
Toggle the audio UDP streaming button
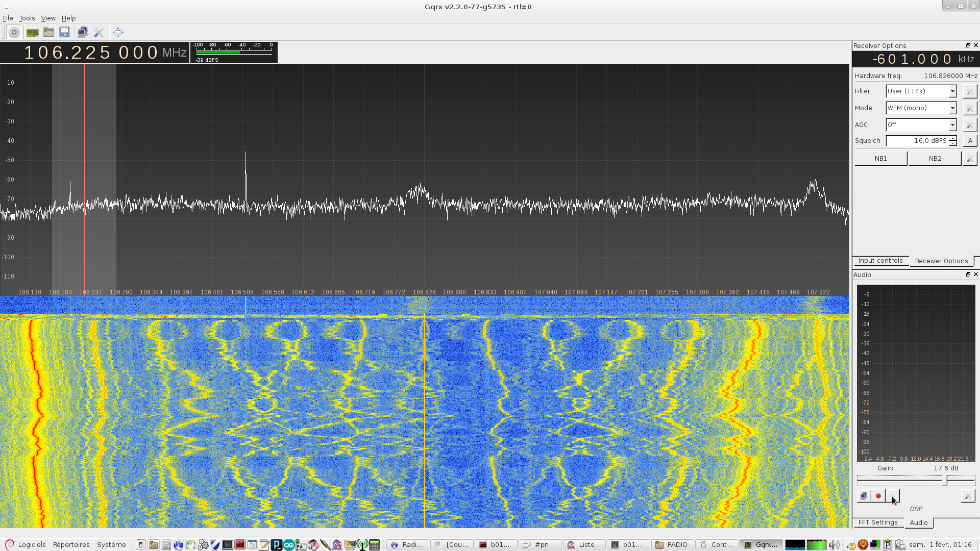click(x=864, y=496)
